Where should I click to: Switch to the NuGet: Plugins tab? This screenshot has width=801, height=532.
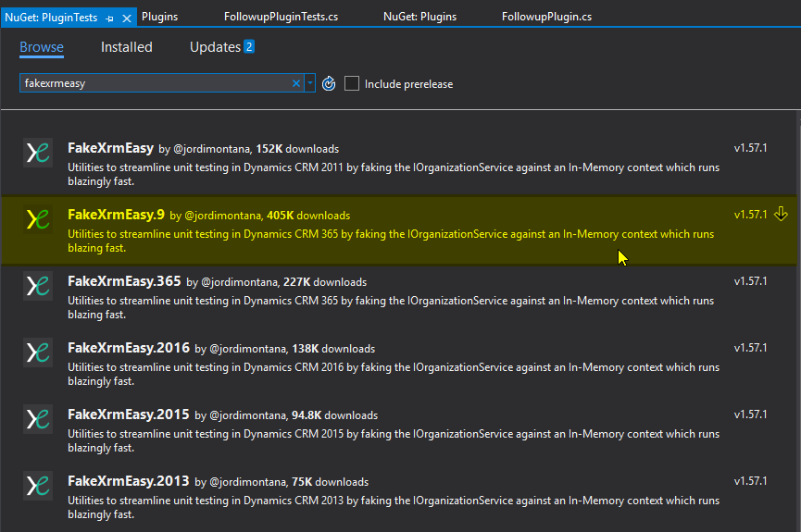(x=419, y=17)
